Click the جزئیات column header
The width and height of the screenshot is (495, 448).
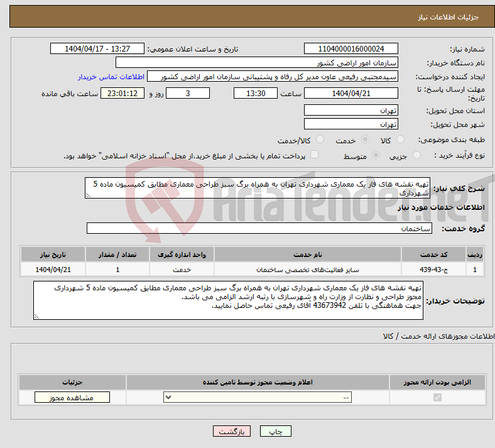coord(72,382)
